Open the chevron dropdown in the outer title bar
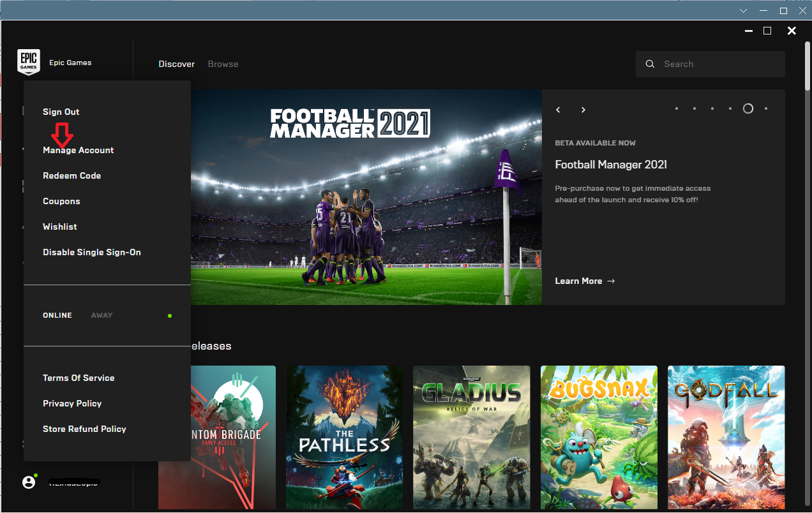 pyautogui.click(x=743, y=11)
